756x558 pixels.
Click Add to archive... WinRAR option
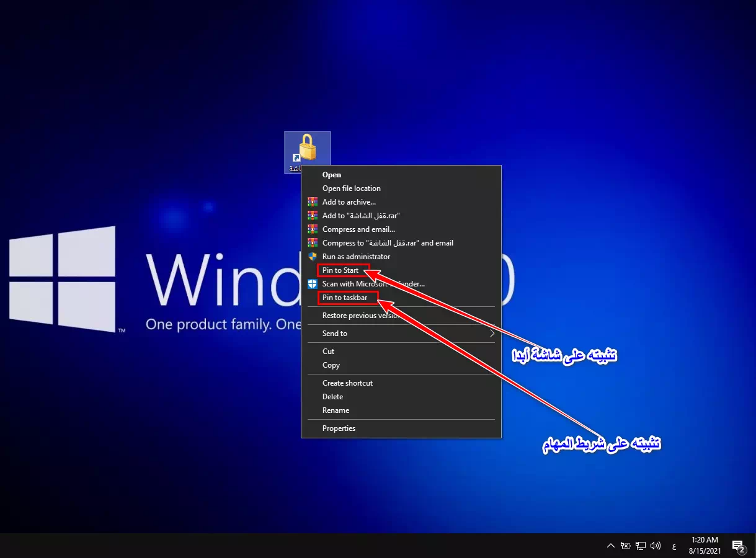coord(349,202)
